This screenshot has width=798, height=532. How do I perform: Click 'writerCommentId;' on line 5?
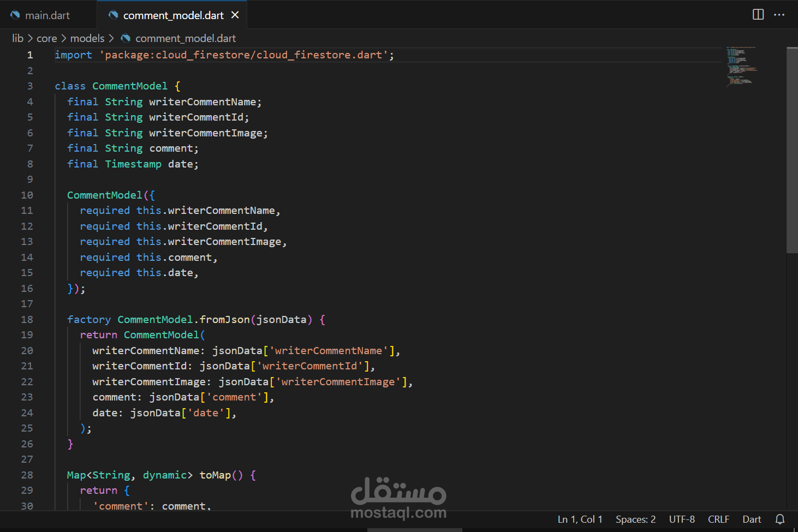[x=199, y=117]
